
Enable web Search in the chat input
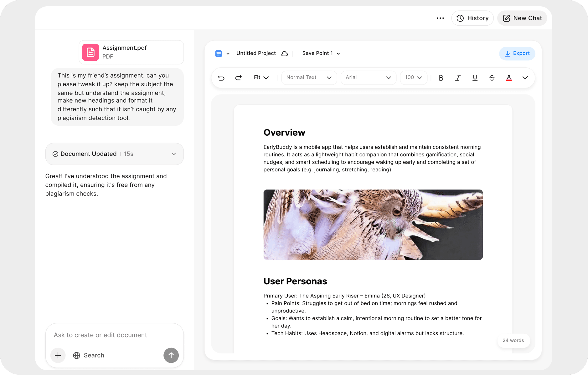tap(89, 355)
